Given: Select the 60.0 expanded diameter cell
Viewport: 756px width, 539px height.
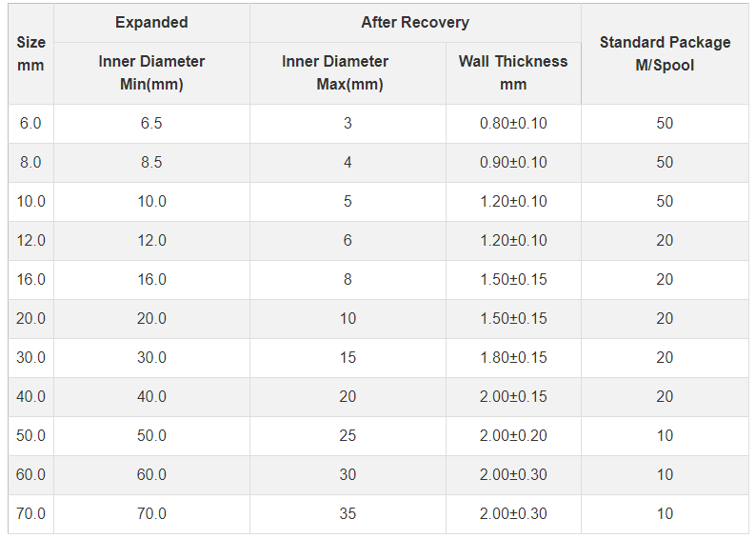Looking at the screenshot, I should click(152, 475).
